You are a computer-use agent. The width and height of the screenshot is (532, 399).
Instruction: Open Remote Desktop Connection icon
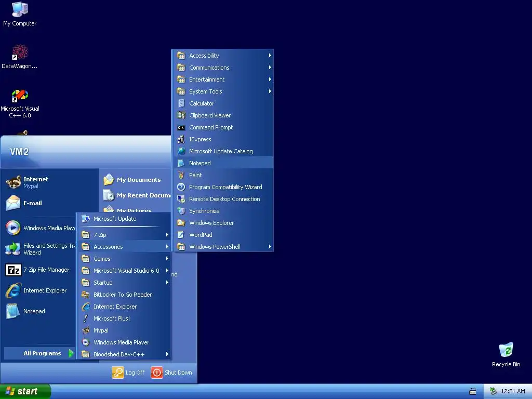coord(181,199)
